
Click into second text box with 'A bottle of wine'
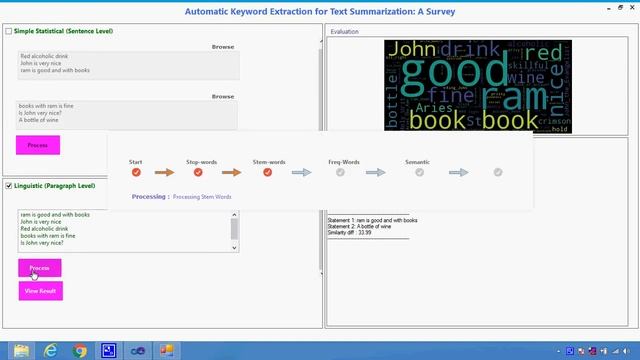(x=127, y=115)
